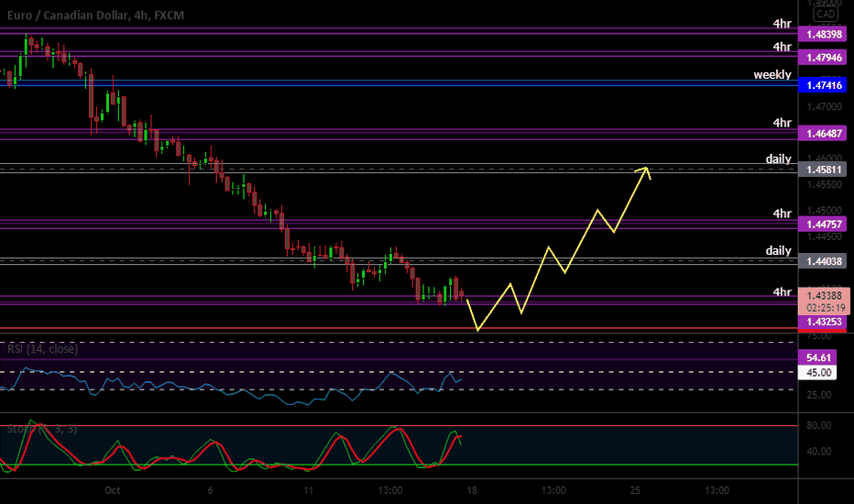Click the 'daily' text beside 1.45811
This screenshot has height=504, width=854.
[x=778, y=159]
